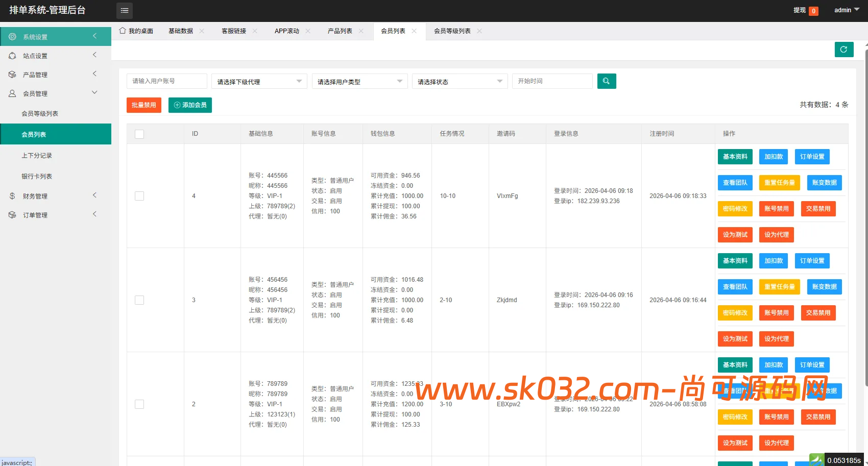Click the search magnifier button
This screenshot has width=868, height=466.
607,81
